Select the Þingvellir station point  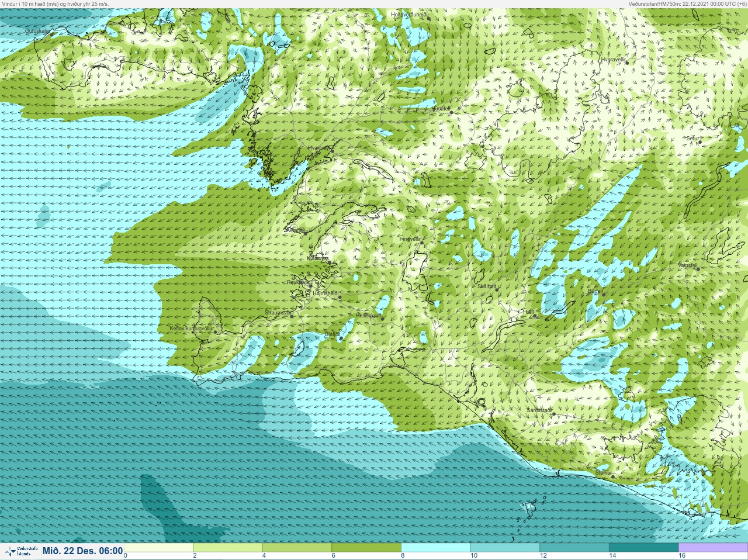(x=421, y=242)
